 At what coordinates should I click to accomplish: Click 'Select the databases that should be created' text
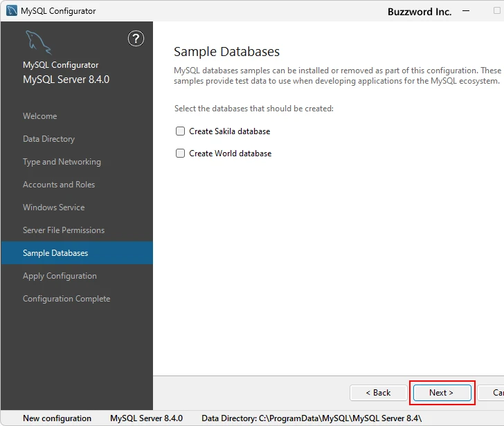[x=254, y=109]
